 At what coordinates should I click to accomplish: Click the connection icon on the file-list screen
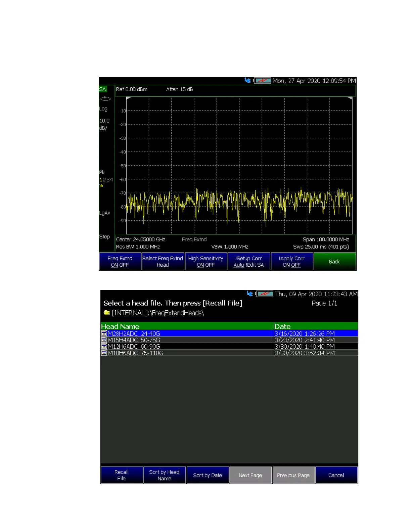point(250,294)
